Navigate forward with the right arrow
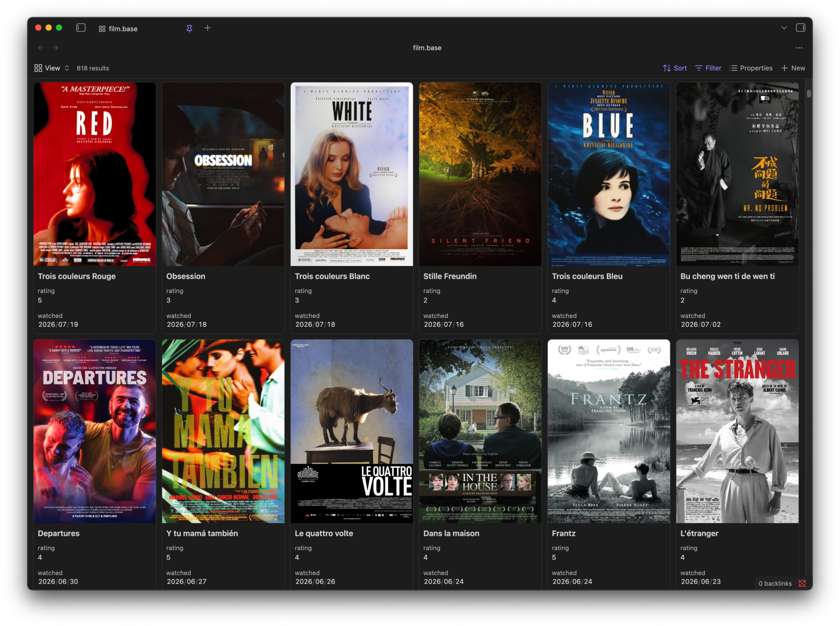The width and height of the screenshot is (840, 626). click(x=56, y=48)
